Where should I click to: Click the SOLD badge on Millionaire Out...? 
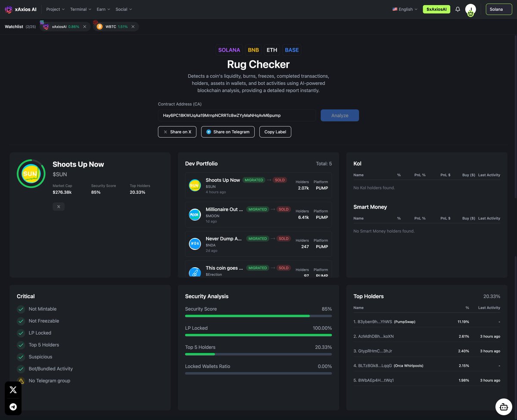[x=283, y=209]
